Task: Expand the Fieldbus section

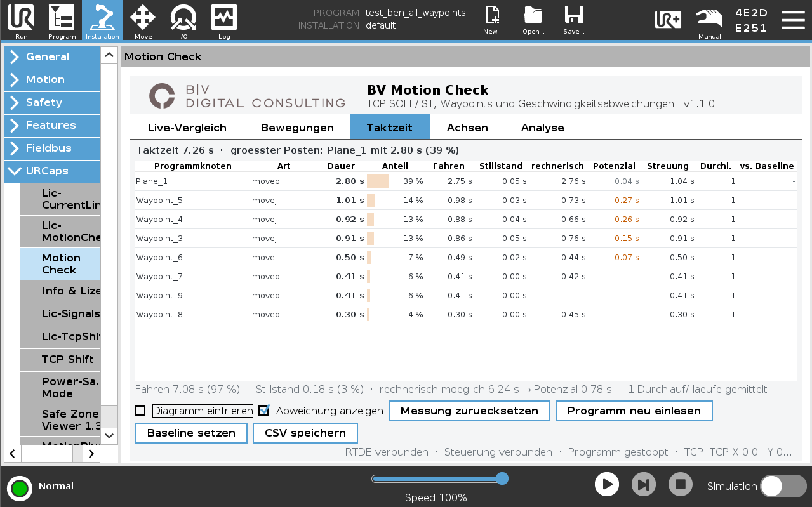Action: pos(52,148)
